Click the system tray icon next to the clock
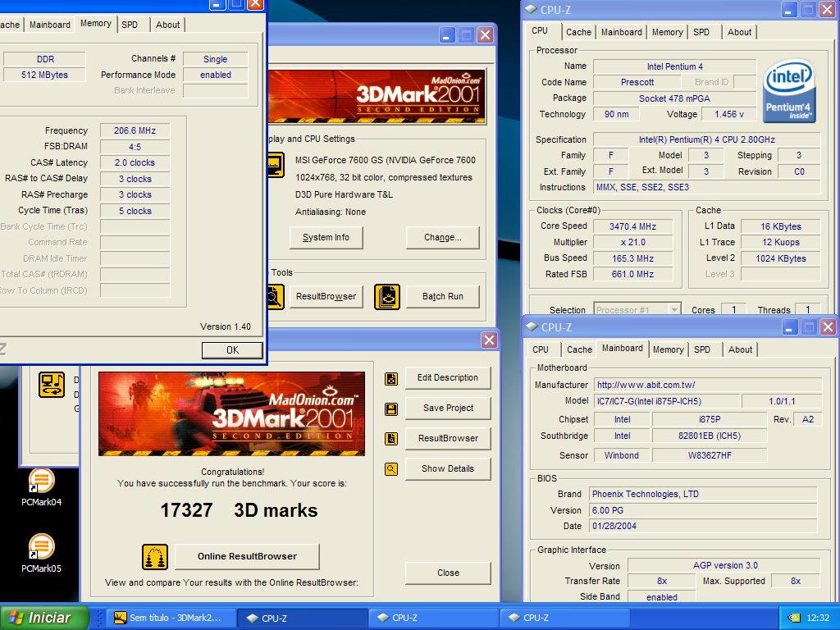 click(794, 618)
